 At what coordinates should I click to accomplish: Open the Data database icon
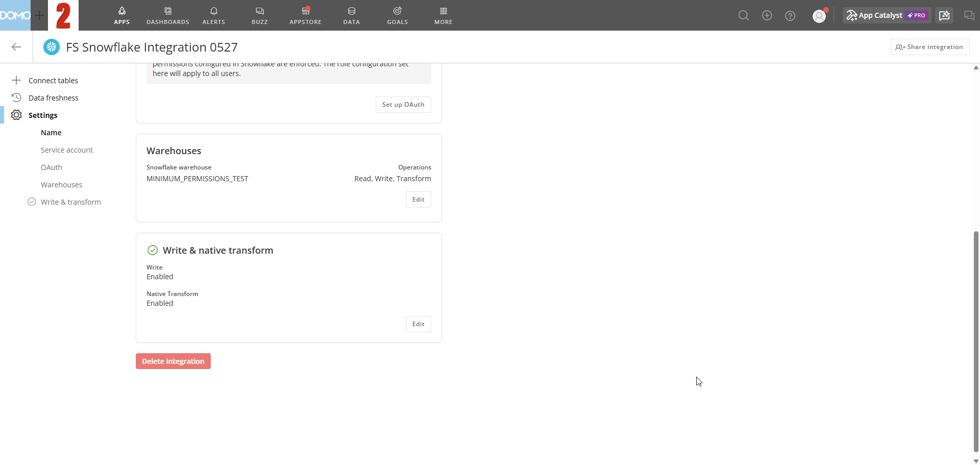pos(352,11)
